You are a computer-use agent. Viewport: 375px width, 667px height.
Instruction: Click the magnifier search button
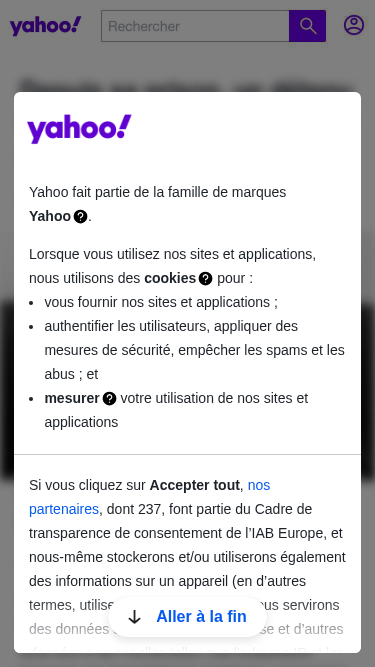tap(307, 26)
